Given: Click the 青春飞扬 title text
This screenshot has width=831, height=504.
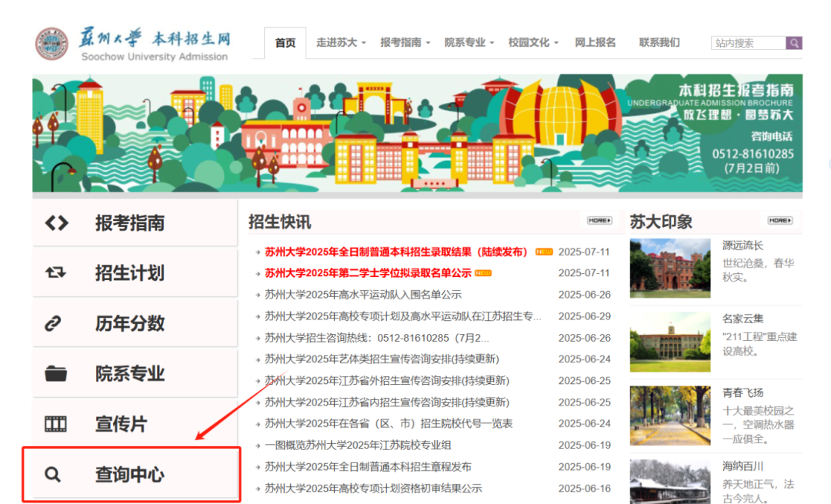Looking at the screenshot, I should [743, 392].
